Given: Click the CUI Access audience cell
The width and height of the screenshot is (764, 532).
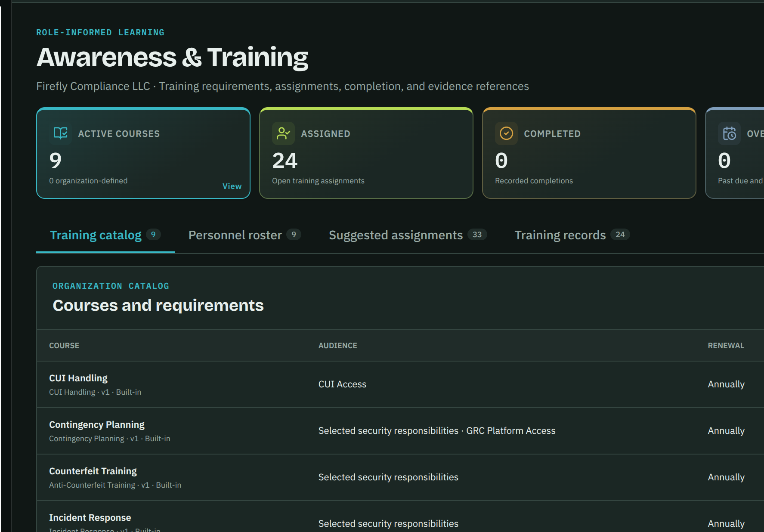Looking at the screenshot, I should [x=342, y=384].
